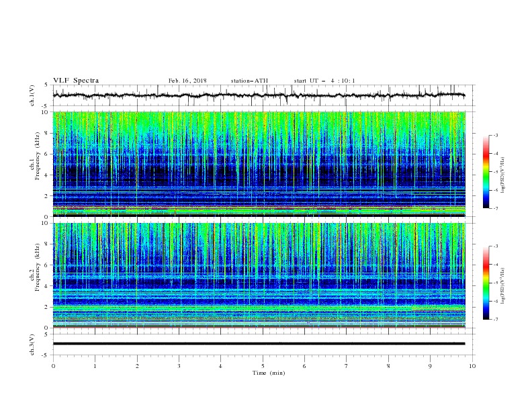Click the ch.3 flat voltage trace
Screen dimensions: 532x411
click(x=259, y=344)
